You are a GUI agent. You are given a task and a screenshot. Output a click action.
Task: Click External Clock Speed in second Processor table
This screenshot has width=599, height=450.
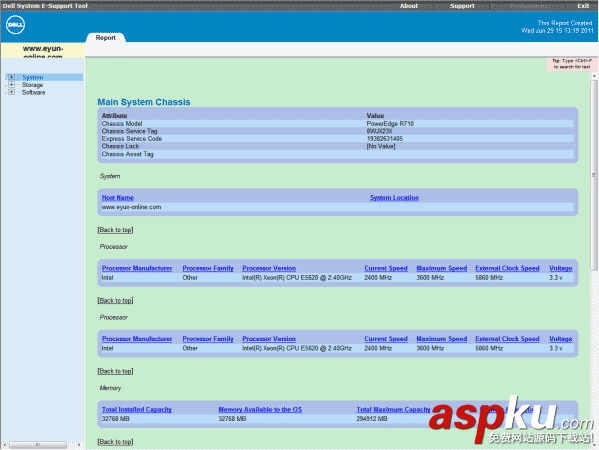(x=507, y=339)
